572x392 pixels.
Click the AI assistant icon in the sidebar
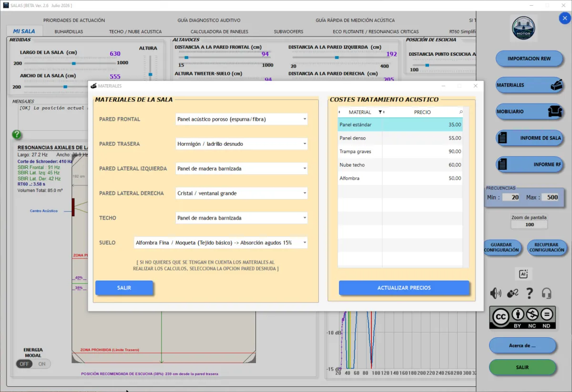(523, 274)
